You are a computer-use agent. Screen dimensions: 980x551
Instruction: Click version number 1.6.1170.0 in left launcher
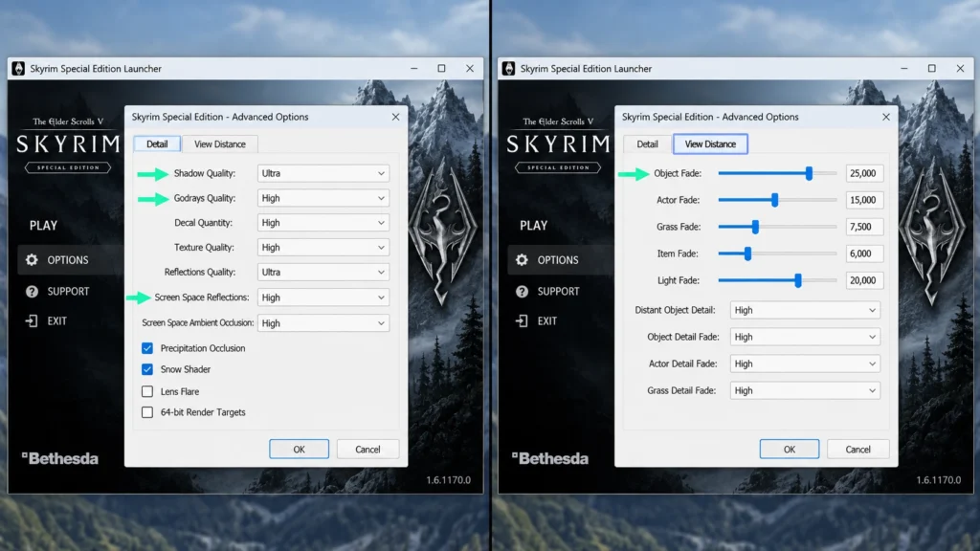point(448,480)
